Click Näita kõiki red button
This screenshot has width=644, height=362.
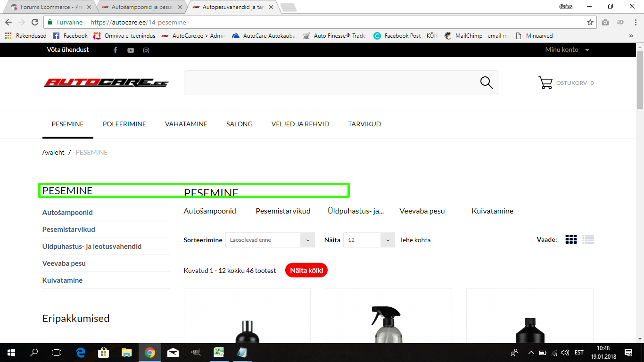click(306, 271)
